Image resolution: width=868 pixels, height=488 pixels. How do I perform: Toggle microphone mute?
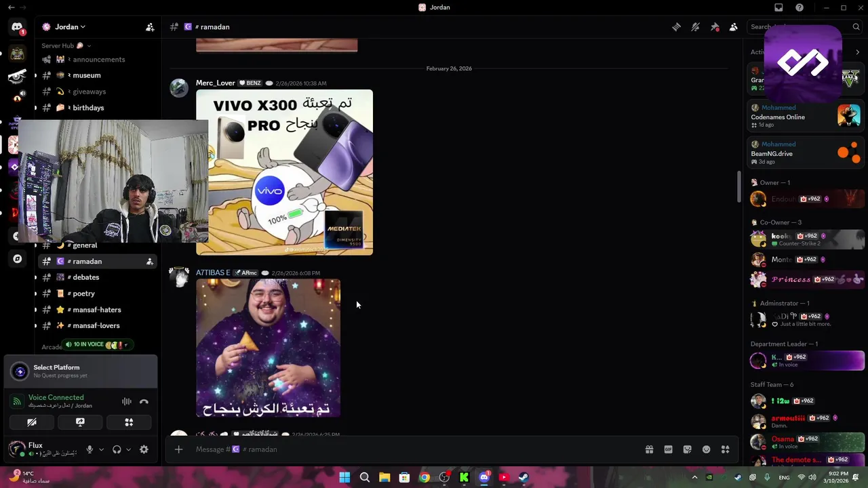coord(90,449)
